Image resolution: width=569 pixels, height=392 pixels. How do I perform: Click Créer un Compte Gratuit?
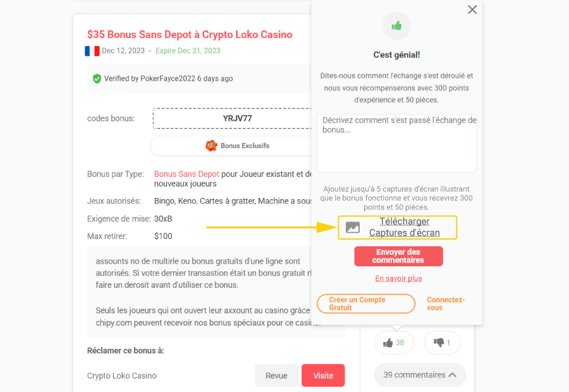365,303
